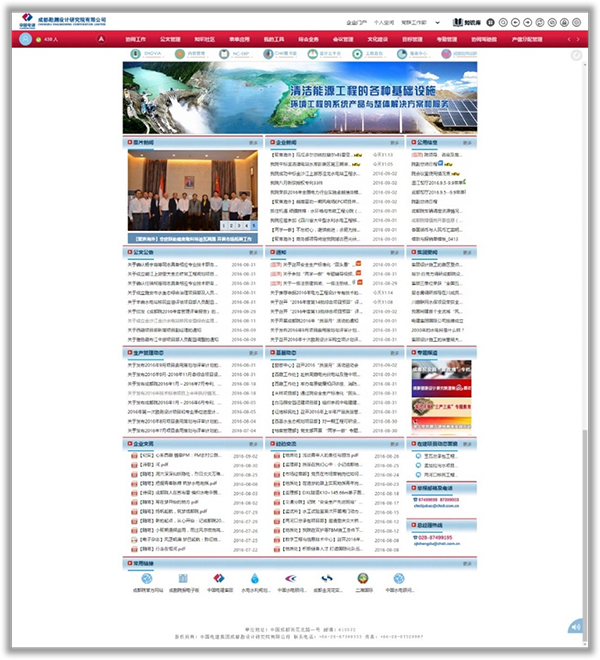The width and height of the screenshot is (600, 660).
Task: Click the PDF icon of the 2016-08-23 entry
Action: [x=277, y=484]
